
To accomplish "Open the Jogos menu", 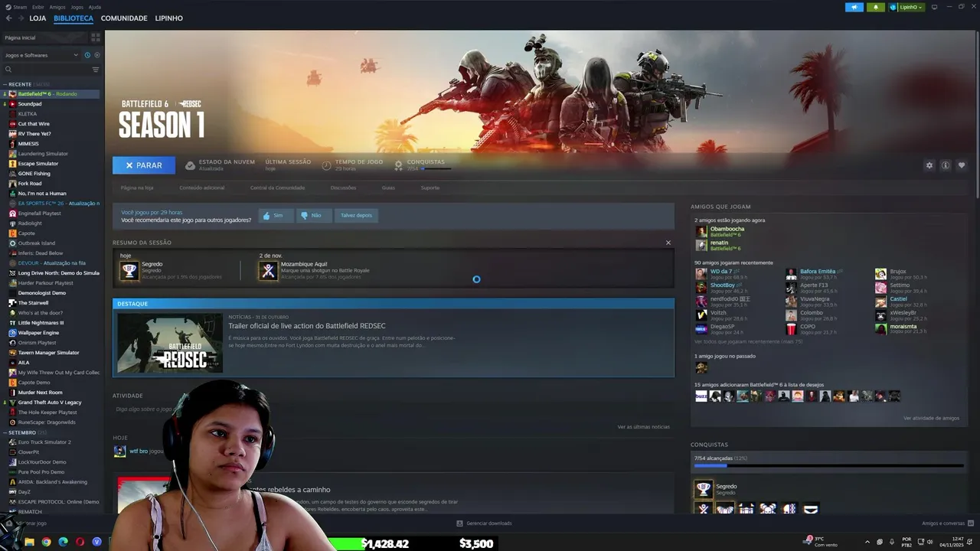I will [77, 7].
